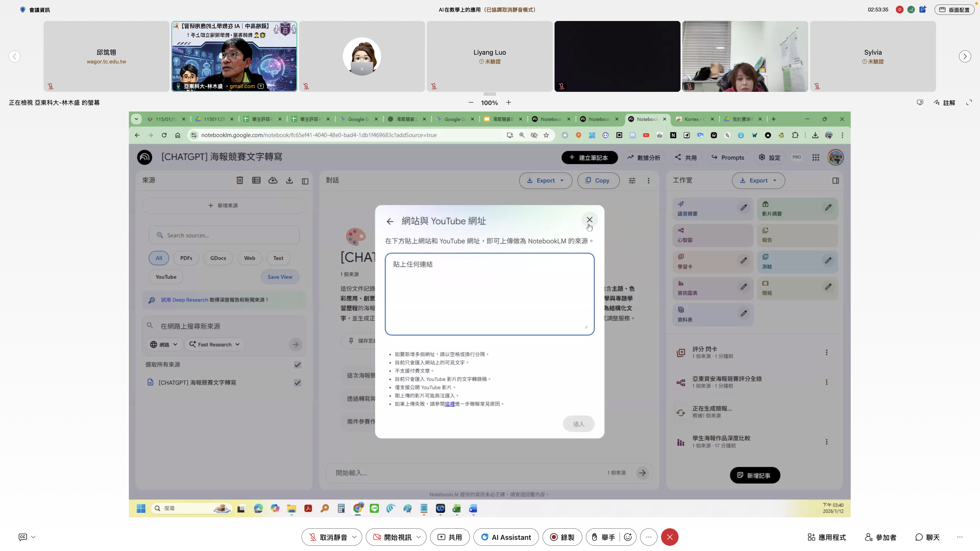Viewport: 980px width, 551px height.
Task: Expand the audio options arrow beside 取消靜音
Action: coord(355,537)
